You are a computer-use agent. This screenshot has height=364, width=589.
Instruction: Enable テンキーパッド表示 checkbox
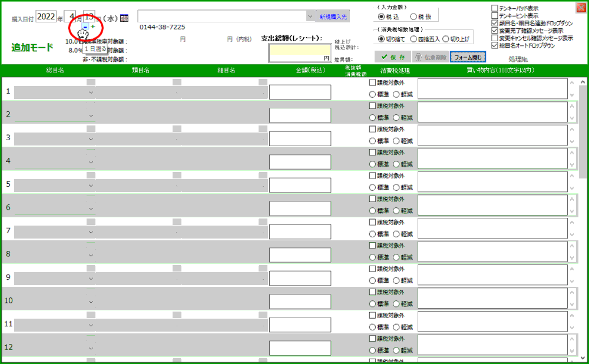pyautogui.click(x=494, y=9)
